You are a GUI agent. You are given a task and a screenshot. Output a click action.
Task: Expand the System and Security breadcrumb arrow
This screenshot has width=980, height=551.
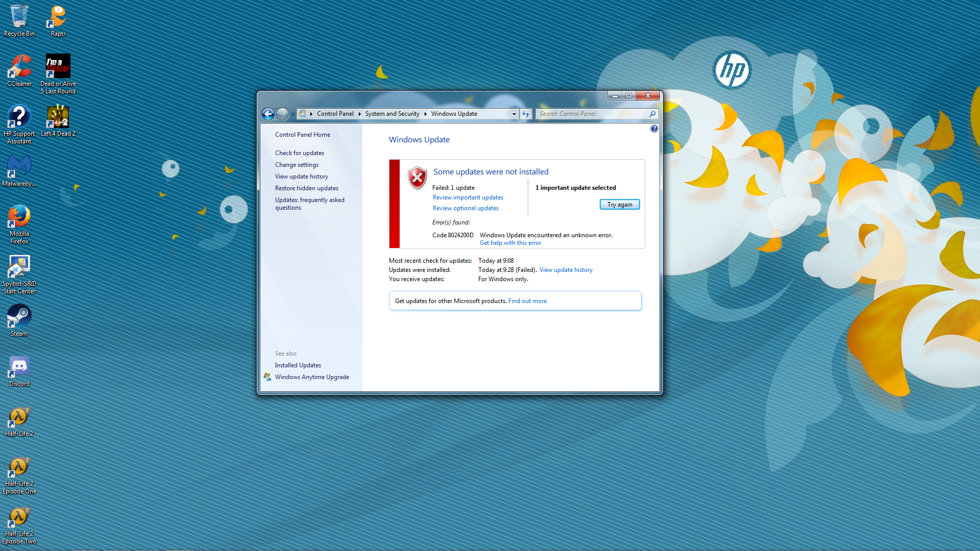coord(425,114)
